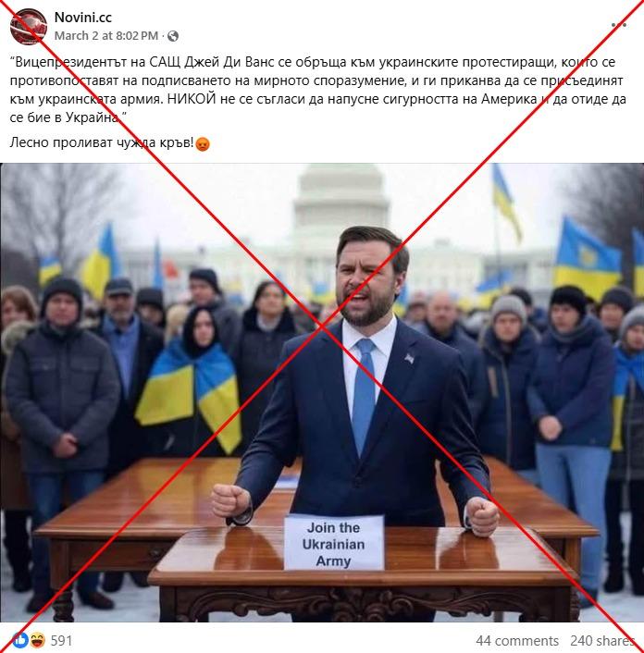Show who reacted via the 591 count
Screen dimensions: 644x653
(x=61, y=640)
